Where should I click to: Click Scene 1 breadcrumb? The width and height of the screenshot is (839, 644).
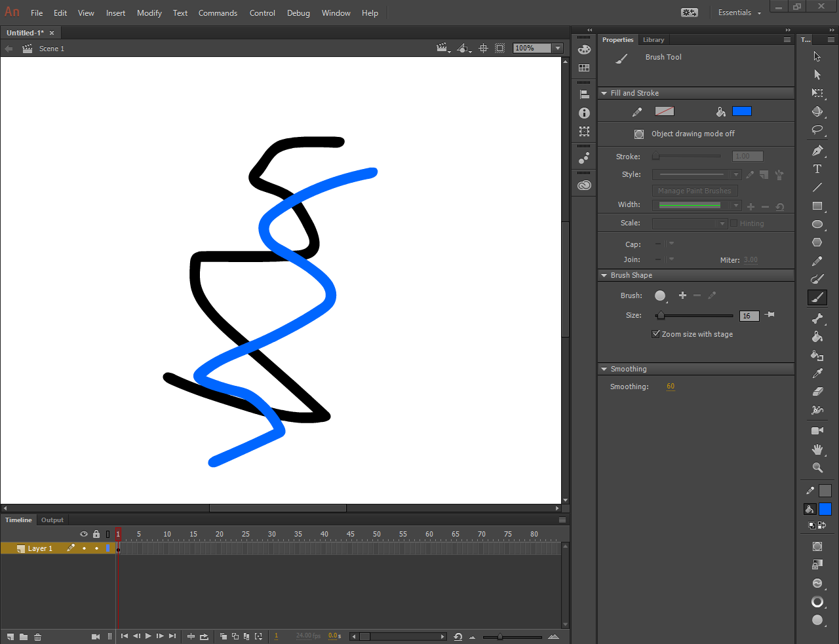pos(52,48)
